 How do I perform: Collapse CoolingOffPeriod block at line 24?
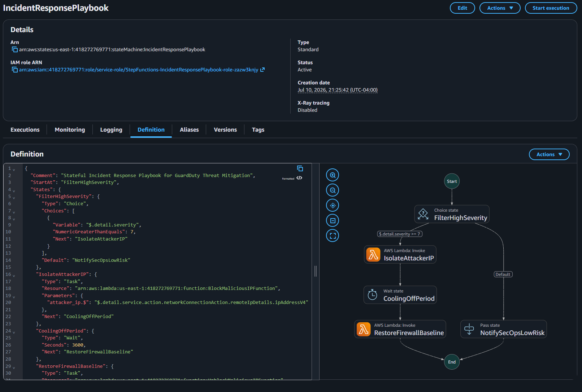tap(14, 332)
